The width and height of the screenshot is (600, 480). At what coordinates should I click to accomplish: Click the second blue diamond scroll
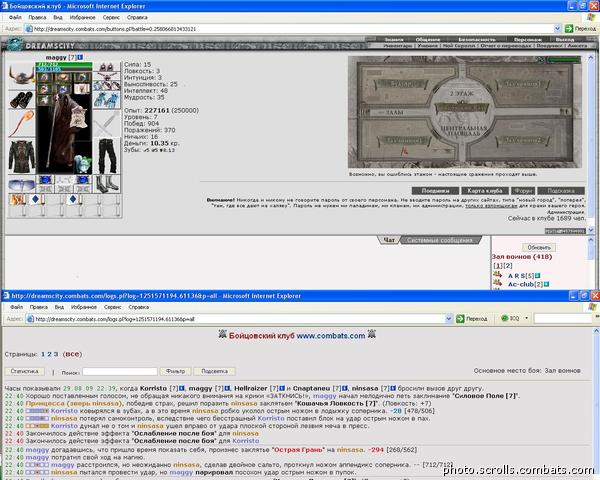(73, 199)
